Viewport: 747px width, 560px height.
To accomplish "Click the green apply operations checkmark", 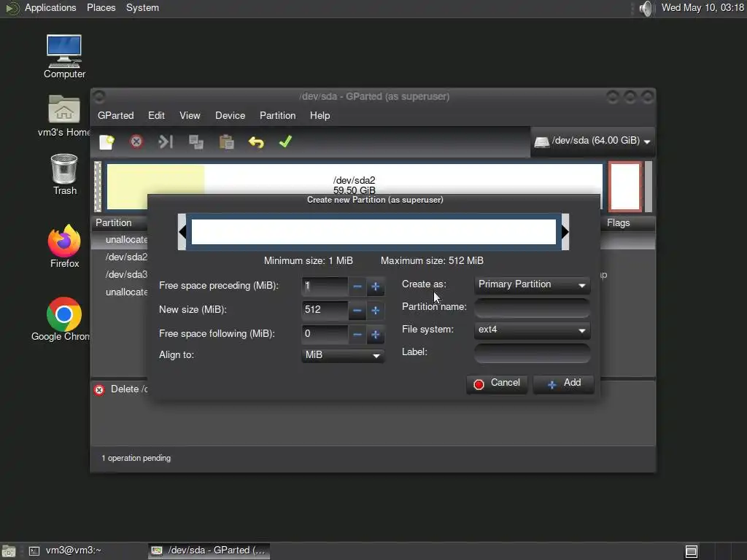I will (x=285, y=141).
